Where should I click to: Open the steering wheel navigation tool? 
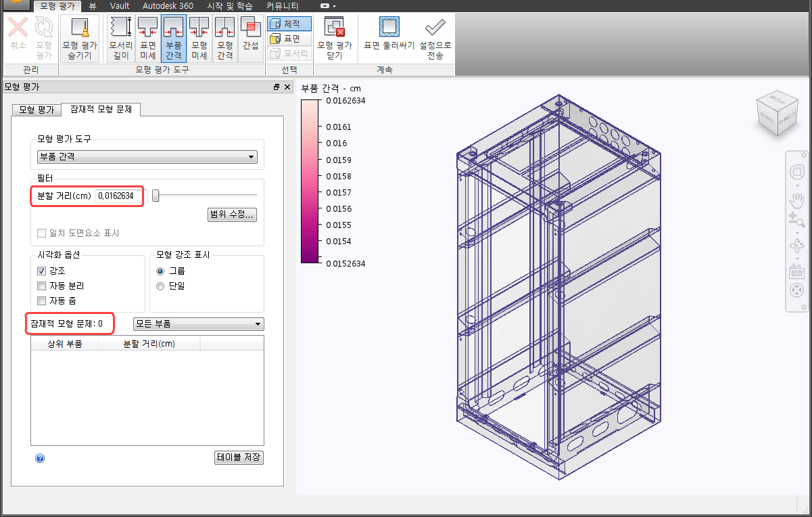click(x=796, y=172)
